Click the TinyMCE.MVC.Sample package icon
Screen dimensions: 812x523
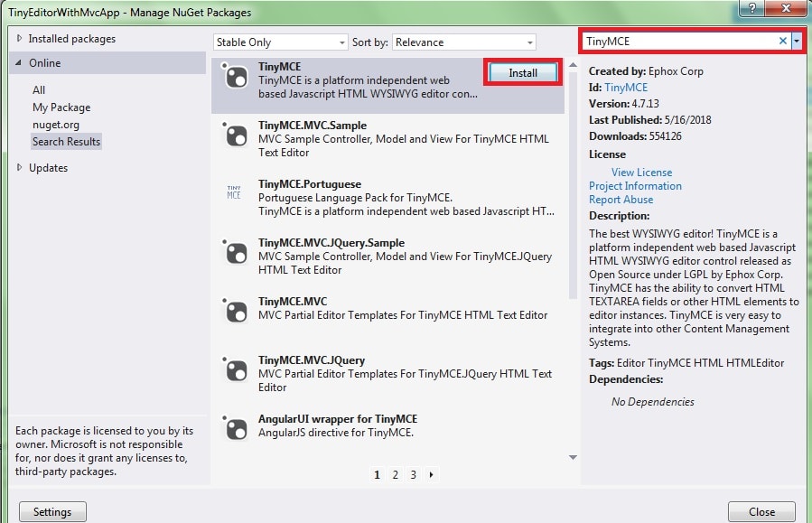click(235, 136)
